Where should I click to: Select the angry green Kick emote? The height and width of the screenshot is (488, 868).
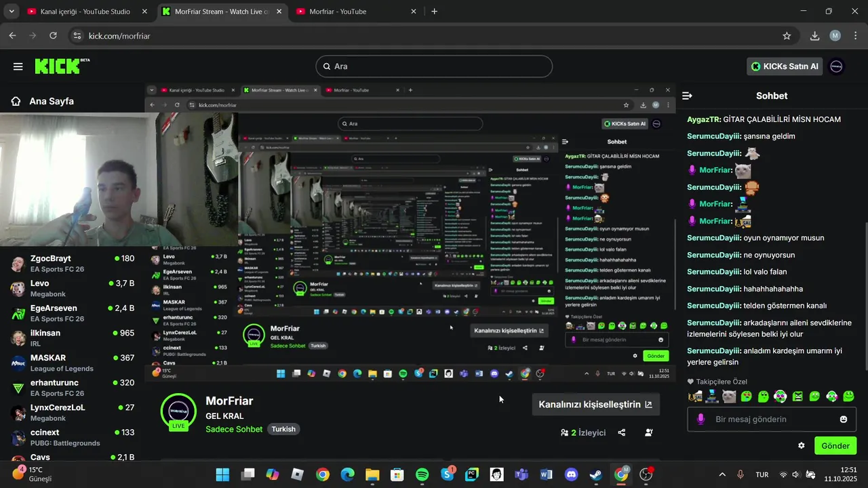click(x=797, y=396)
